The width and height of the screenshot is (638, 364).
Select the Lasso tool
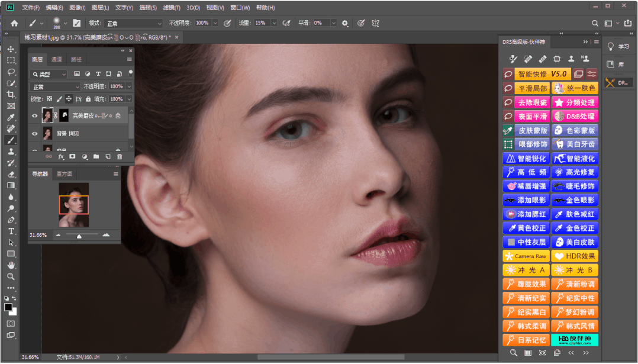click(x=11, y=72)
